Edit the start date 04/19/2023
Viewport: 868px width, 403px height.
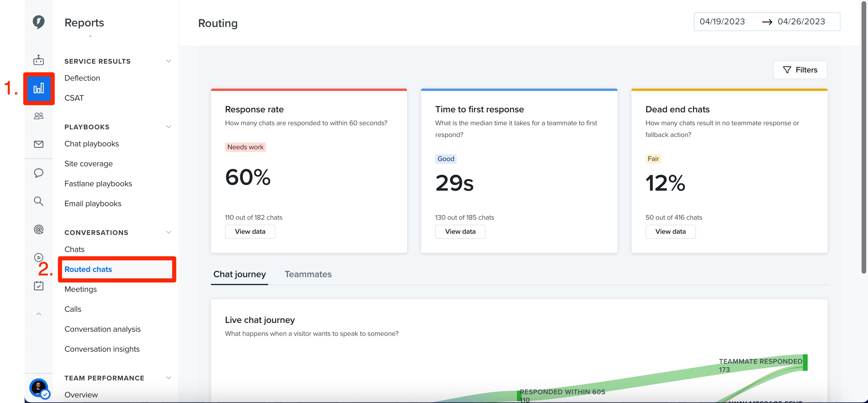pos(722,22)
